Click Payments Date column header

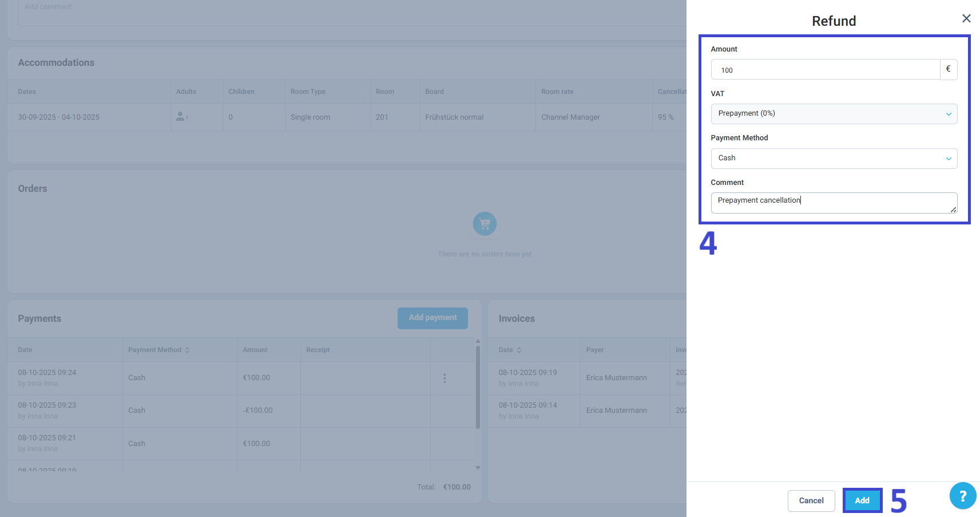click(x=25, y=350)
